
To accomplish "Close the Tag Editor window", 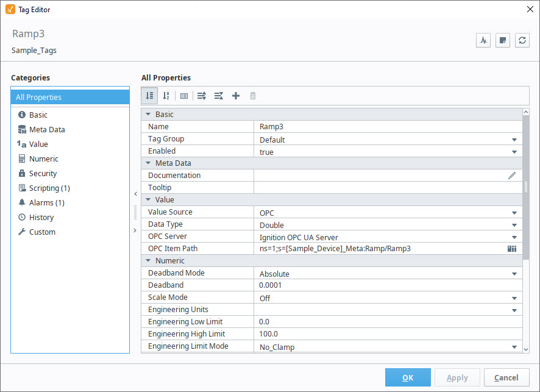I will coord(530,9).
